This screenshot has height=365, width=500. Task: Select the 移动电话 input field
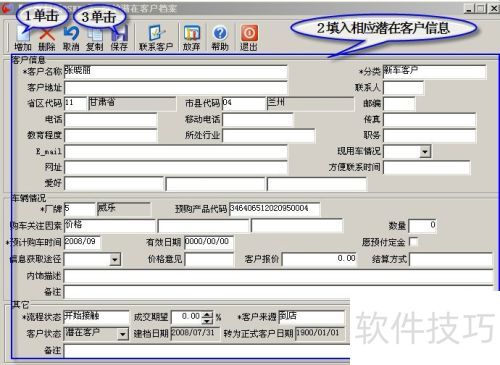pyautogui.click(x=258, y=119)
